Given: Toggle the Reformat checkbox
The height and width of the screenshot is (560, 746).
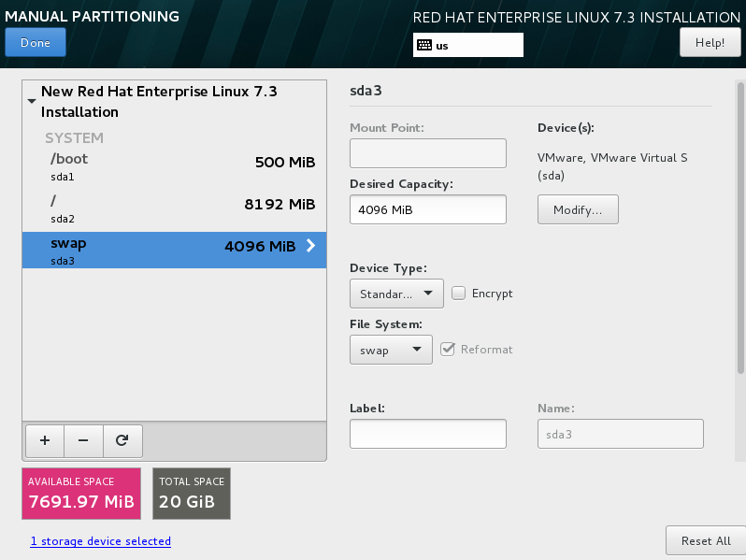Looking at the screenshot, I should 447,350.
